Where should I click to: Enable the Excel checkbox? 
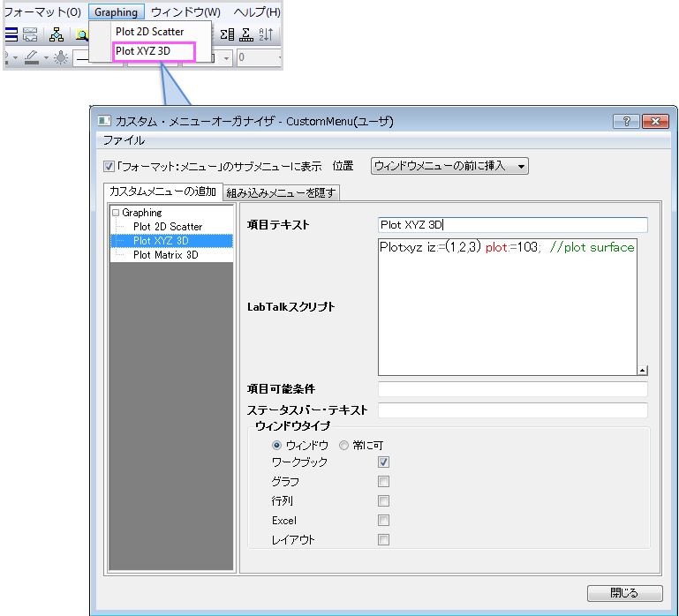click(x=383, y=520)
